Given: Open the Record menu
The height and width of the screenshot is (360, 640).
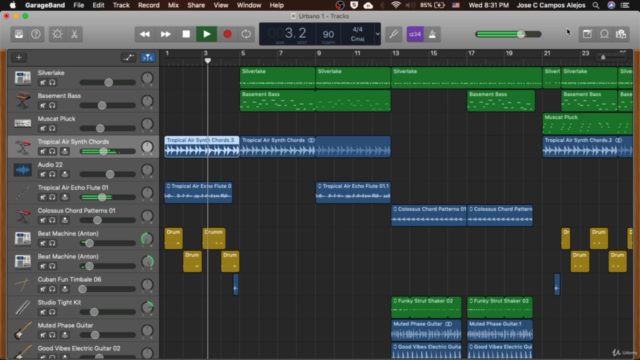Looking at the screenshot, I should coord(149,5).
